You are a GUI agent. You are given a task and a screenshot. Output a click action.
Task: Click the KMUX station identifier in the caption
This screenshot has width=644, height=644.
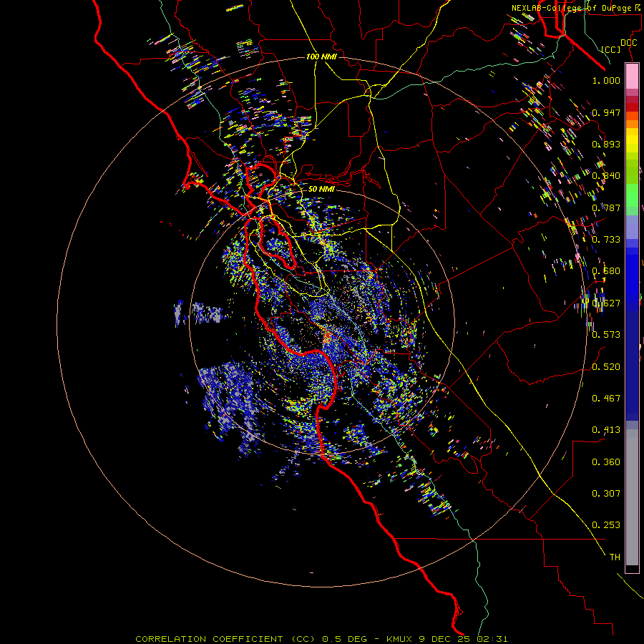pyautogui.click(x=401, y=639)
